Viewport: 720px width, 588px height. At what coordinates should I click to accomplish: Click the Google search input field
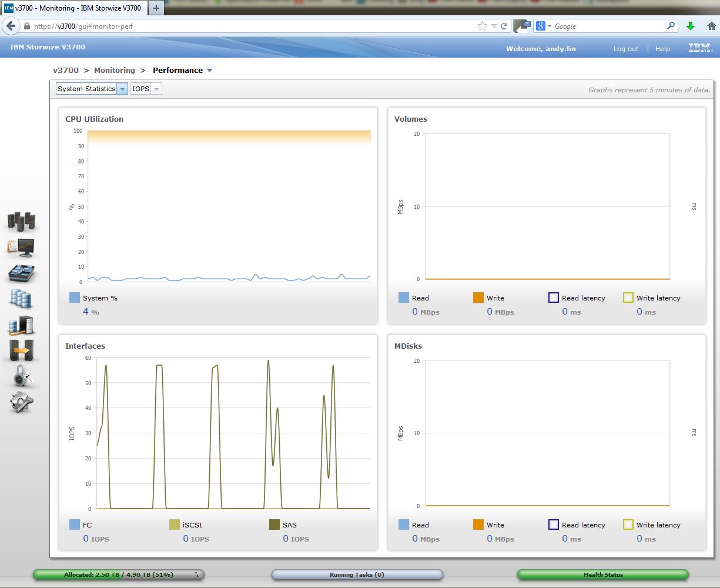tap(608, 26)
